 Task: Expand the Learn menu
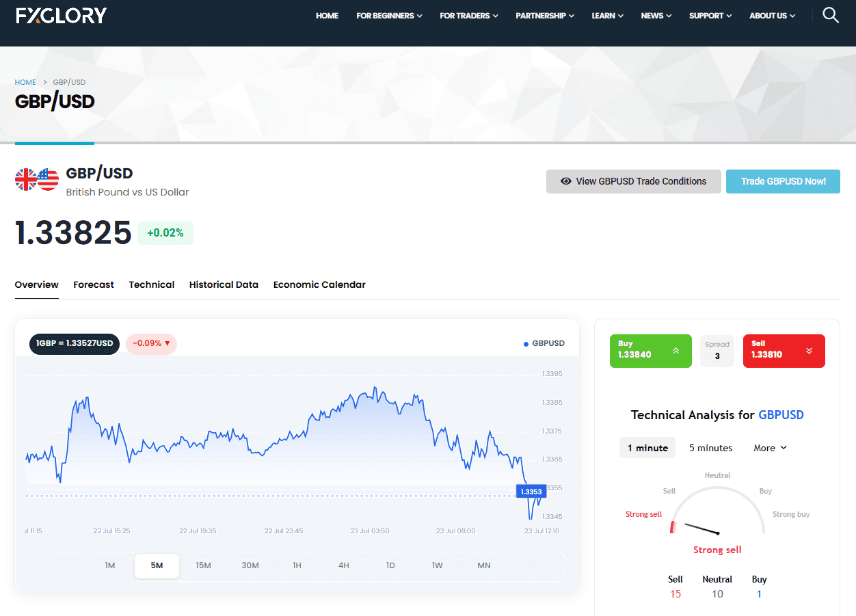[x=608, y=16]
